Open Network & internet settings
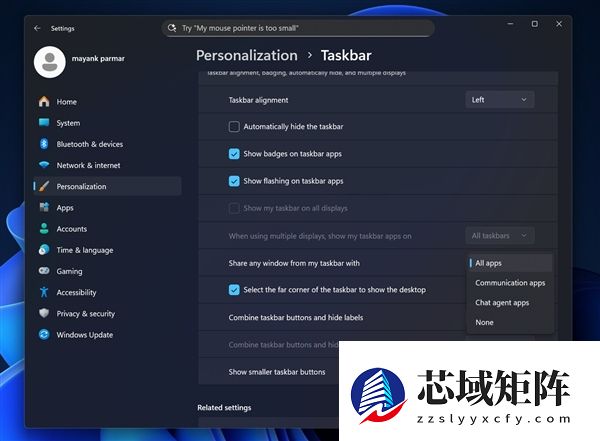 point(107,165)
